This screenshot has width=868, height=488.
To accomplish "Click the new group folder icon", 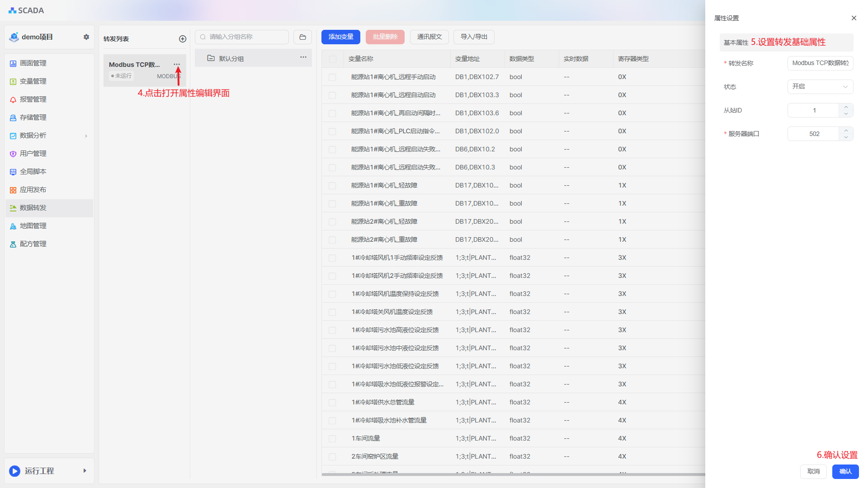I will click(302, 37).
